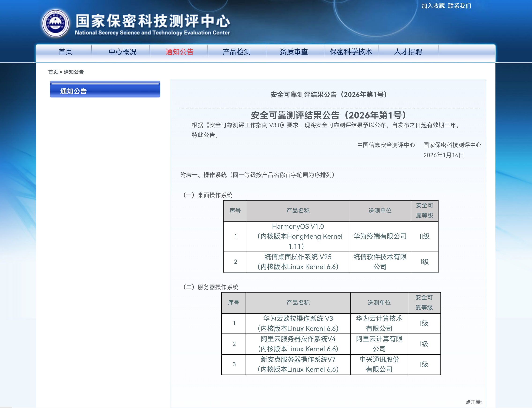
Task: Click the 华为云欧拉操作系统 V3 cell
Action: (298, 323)
